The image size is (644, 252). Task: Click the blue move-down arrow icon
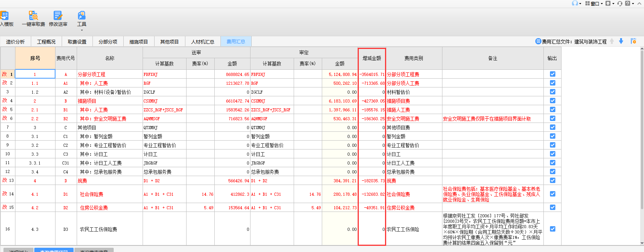pos(621,41)
